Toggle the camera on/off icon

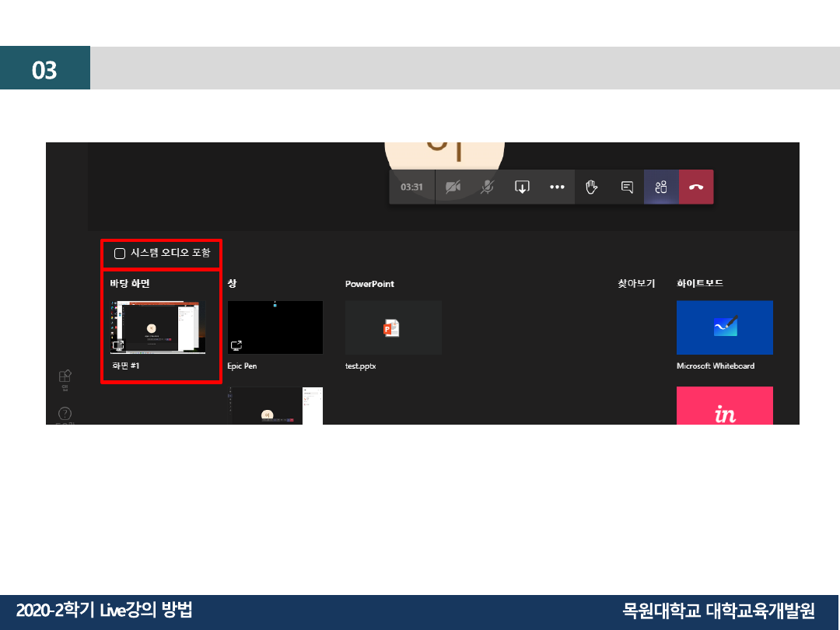(452, 187)
